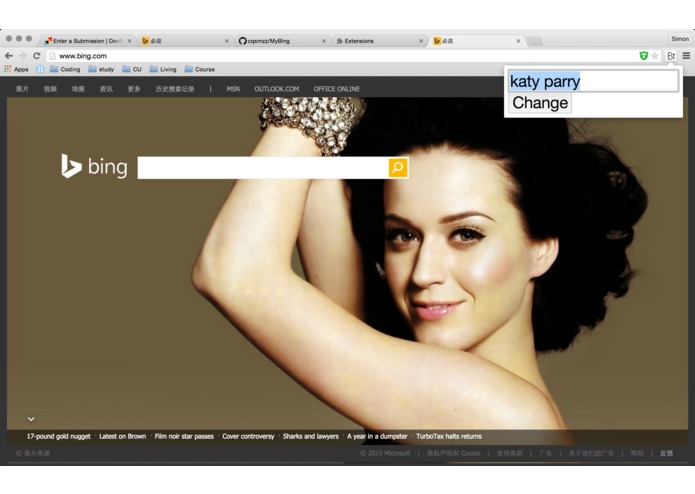Close the Extensions tab

coord(421,41)
